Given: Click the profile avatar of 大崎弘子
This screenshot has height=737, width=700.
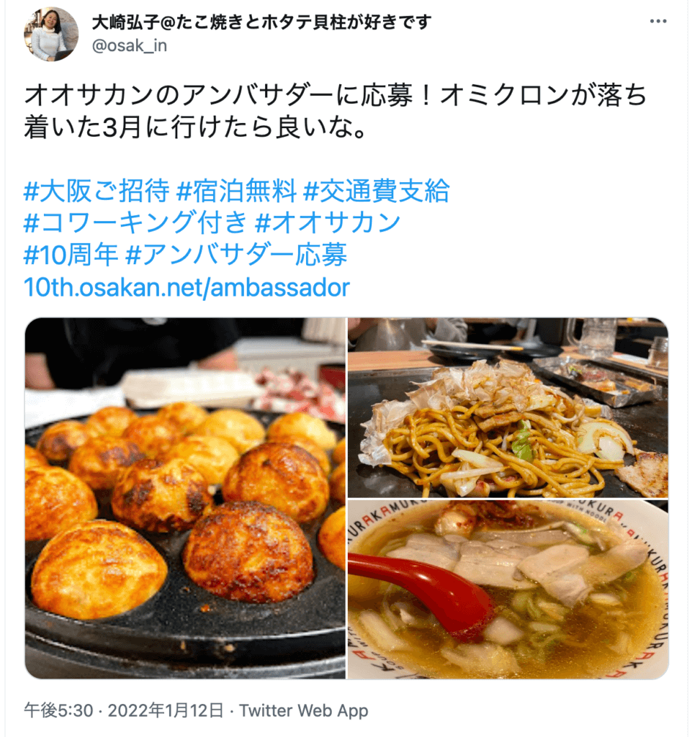Looking at the screenshot, I should (x=51, y=34).
